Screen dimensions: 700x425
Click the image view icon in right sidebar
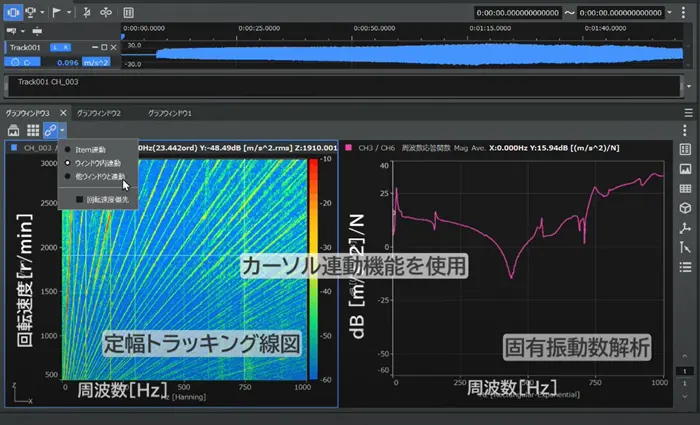(685, 168)
